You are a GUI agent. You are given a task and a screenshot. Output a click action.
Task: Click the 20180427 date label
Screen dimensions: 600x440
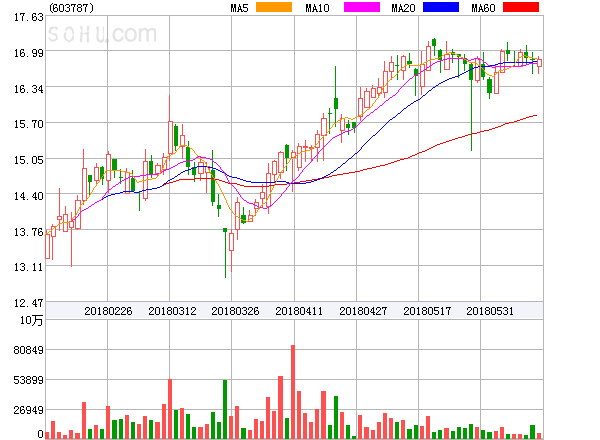point(363,311)
